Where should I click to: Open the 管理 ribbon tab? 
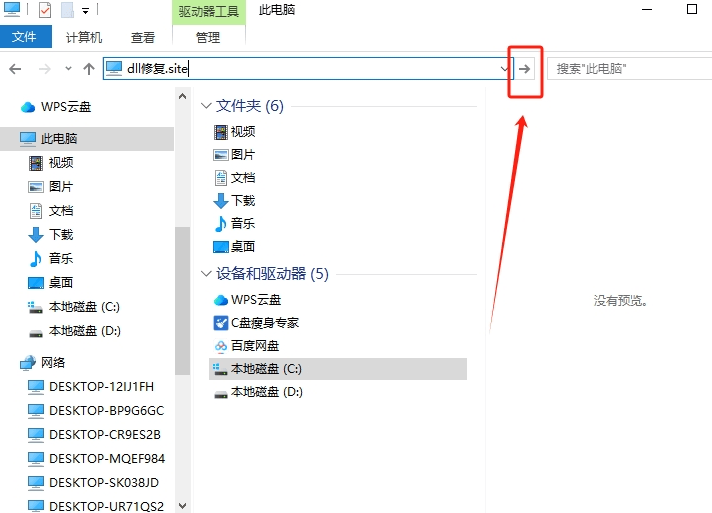click(208, 37)
